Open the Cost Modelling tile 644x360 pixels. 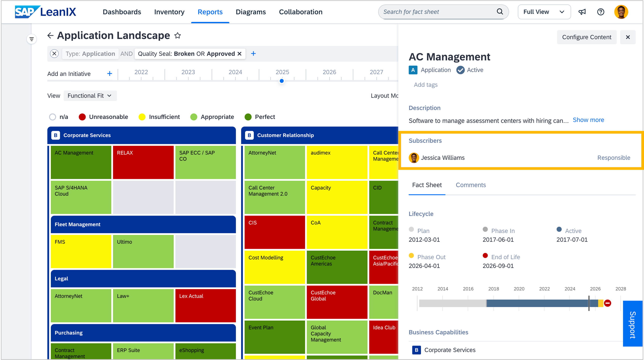pos(275,267)
